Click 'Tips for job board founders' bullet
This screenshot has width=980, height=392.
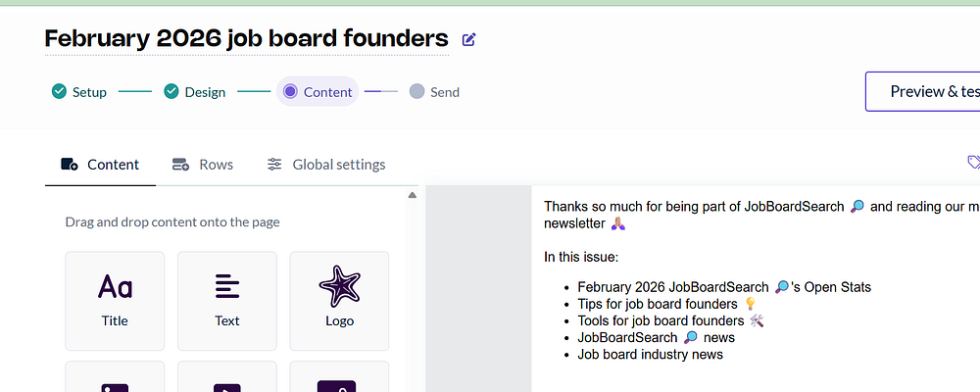coord(657,304)
